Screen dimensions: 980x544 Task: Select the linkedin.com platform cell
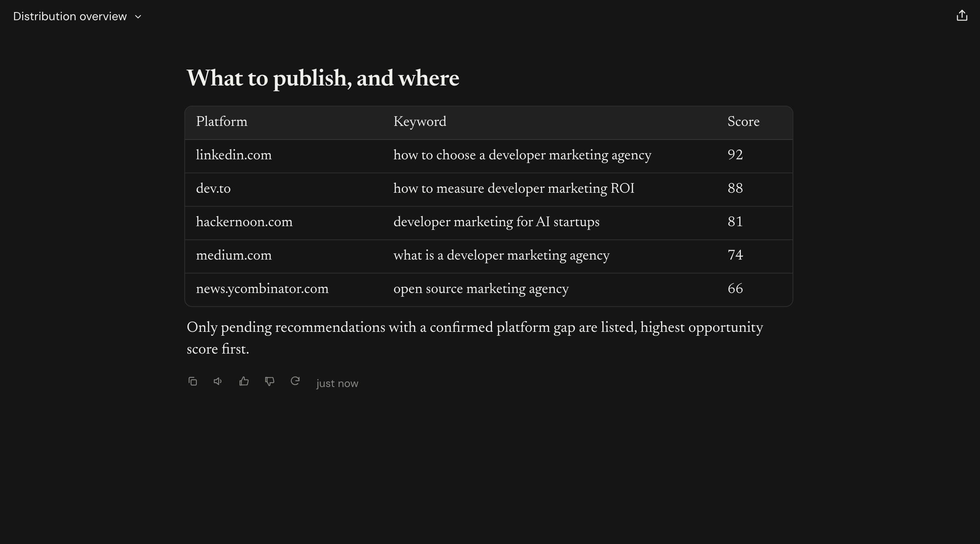click(234, 155)
